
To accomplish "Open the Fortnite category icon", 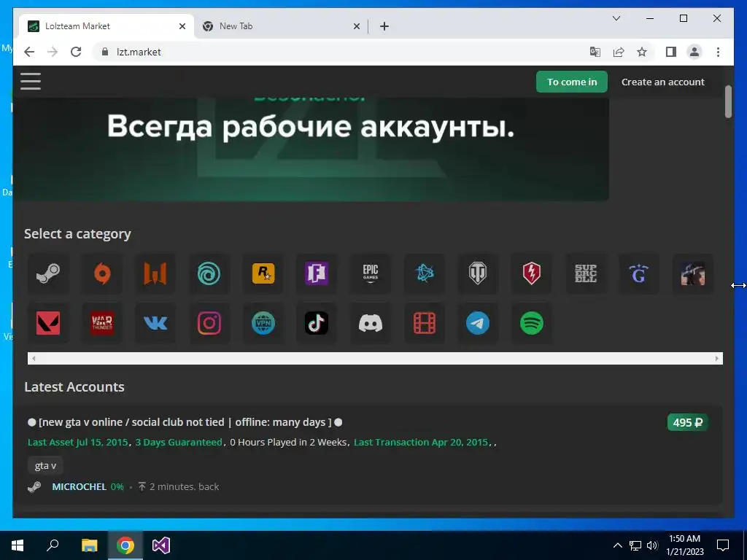I will click(x=317, y=274).
